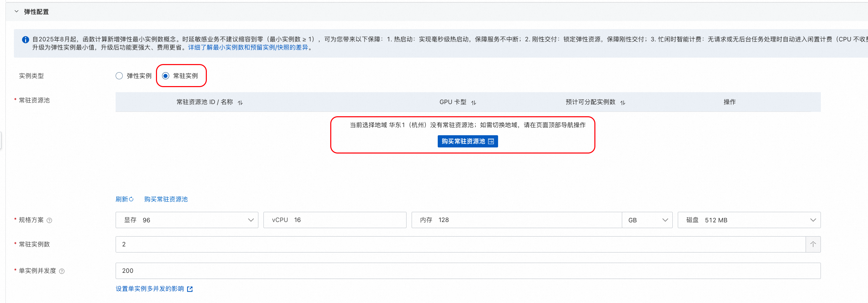The width and height of the screenshot is (868, 303).
Task: Open the GB memory unit dropdown
Action: pyautogui.click(x=647, y=220)
